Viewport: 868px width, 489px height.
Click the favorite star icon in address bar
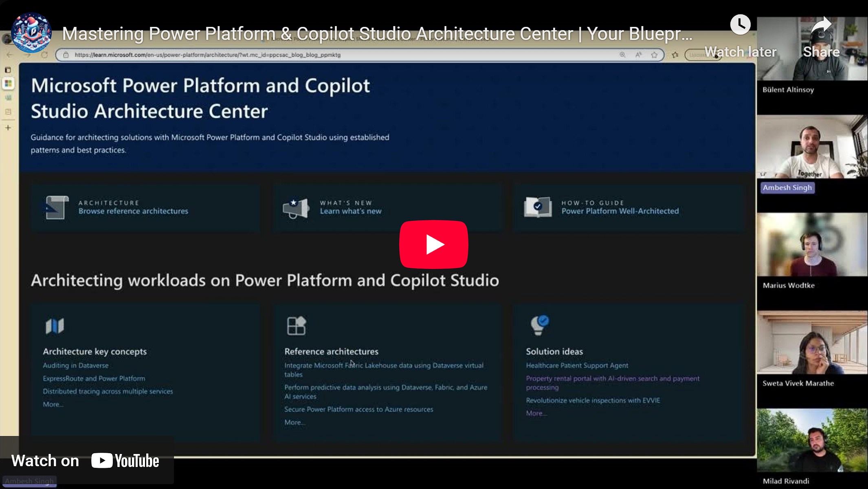point(654,55)
